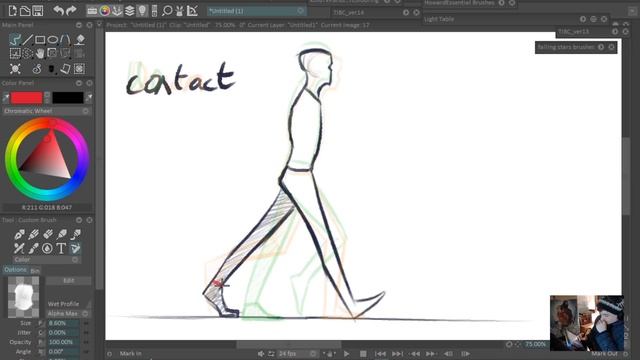The width and height of the screenshot is (640, 360).
Task: Select the flood fill tool
Action: pos(80,40)
